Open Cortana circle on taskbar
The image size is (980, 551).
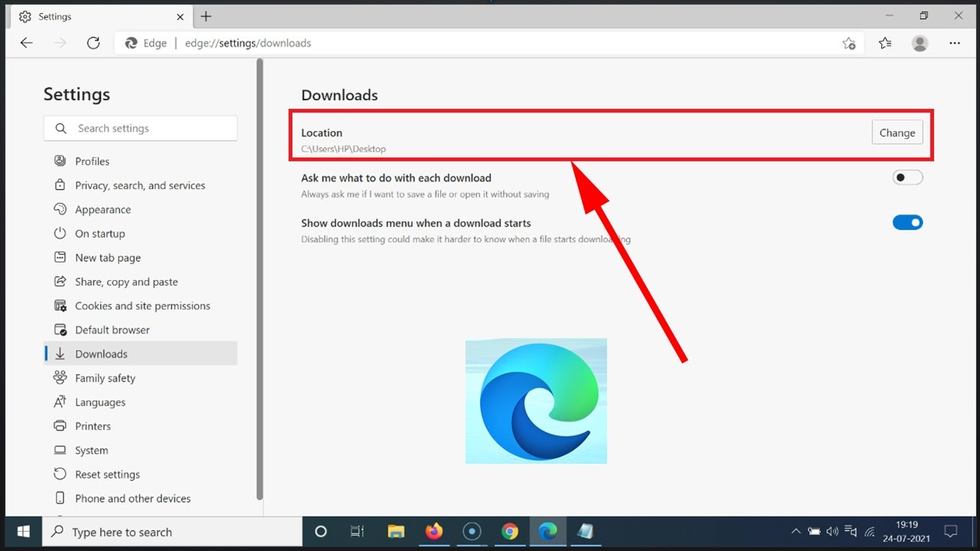click(x=321, y=532)
